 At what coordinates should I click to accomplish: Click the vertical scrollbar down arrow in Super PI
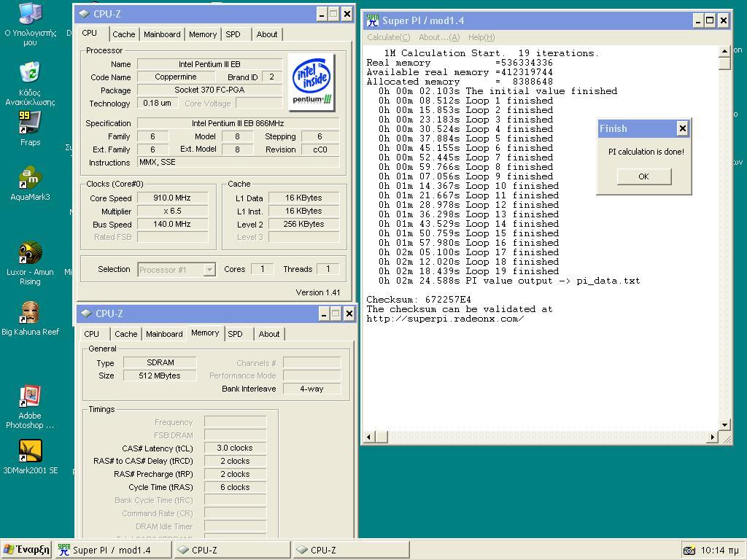point(724,425)
